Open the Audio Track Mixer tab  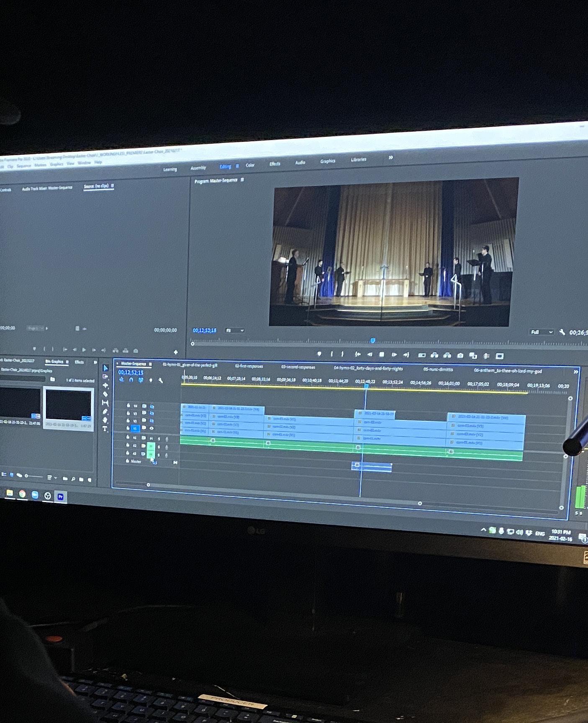pyautogui.click(x=47, y=188)
